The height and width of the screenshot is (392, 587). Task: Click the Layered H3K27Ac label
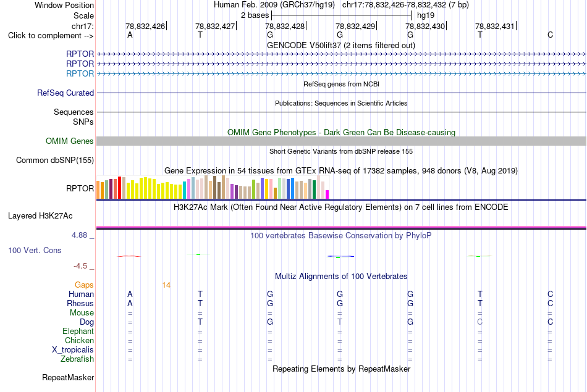coord(40,216)
